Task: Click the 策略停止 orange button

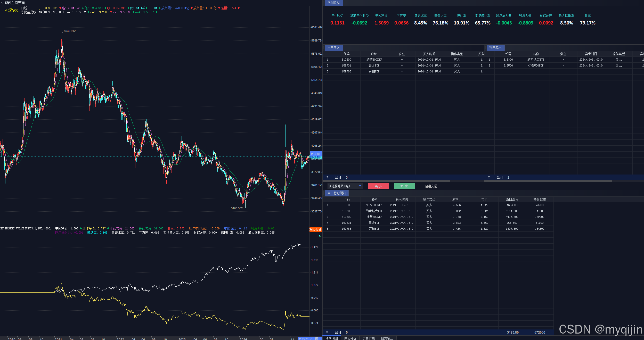Action: click(x=315, y=229)
